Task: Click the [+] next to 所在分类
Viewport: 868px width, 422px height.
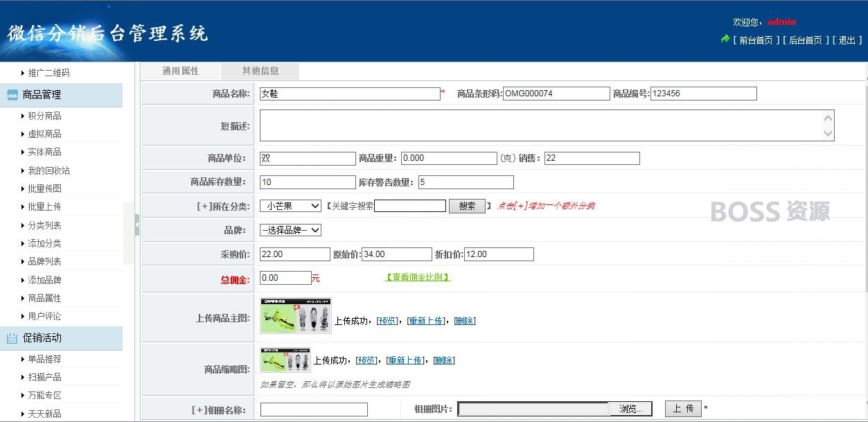Action: (204, 206)
